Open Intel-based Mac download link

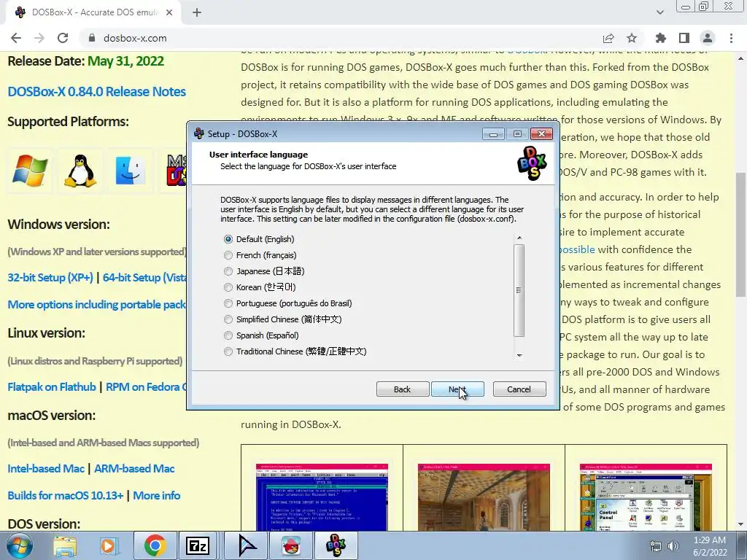46,469
